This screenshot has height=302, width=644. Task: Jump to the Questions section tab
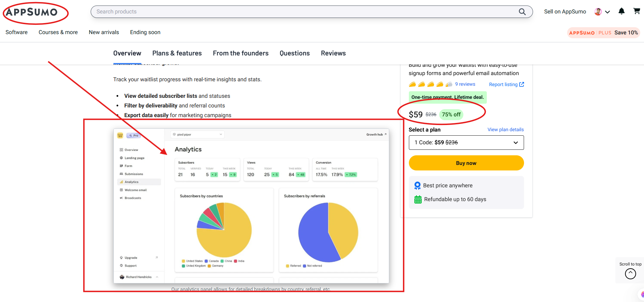tap(294, 53)
